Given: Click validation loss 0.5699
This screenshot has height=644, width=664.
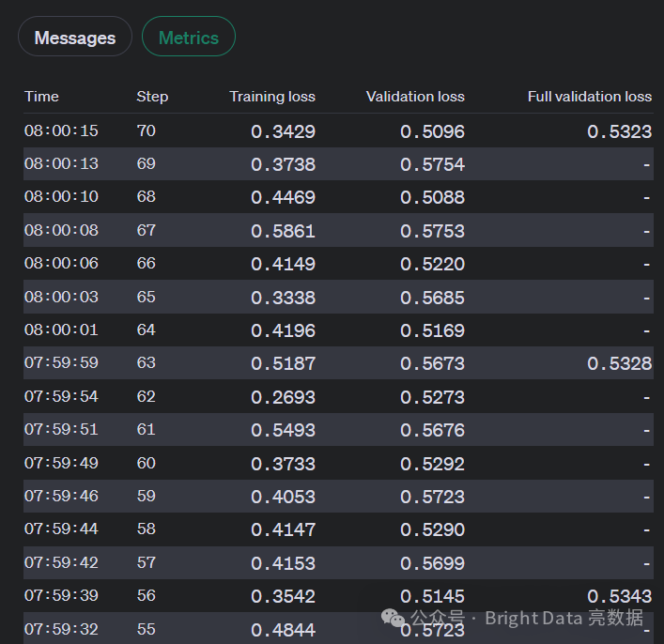Looking at the screenshot, I should click(x=432, y=563).
